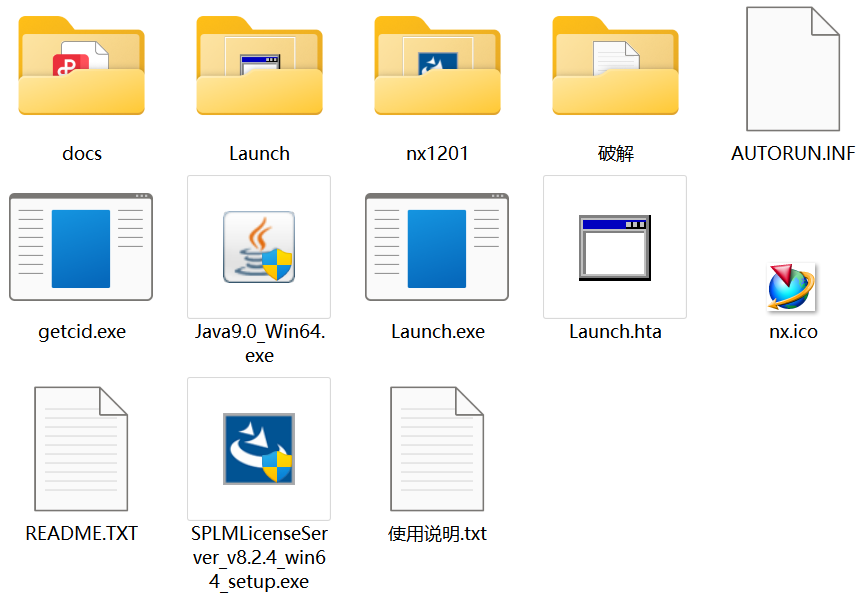This screenshot has height=597, width=862.
Task: Click the SPLMLicenseServer setup installer icon
Action: click(259, 449)
